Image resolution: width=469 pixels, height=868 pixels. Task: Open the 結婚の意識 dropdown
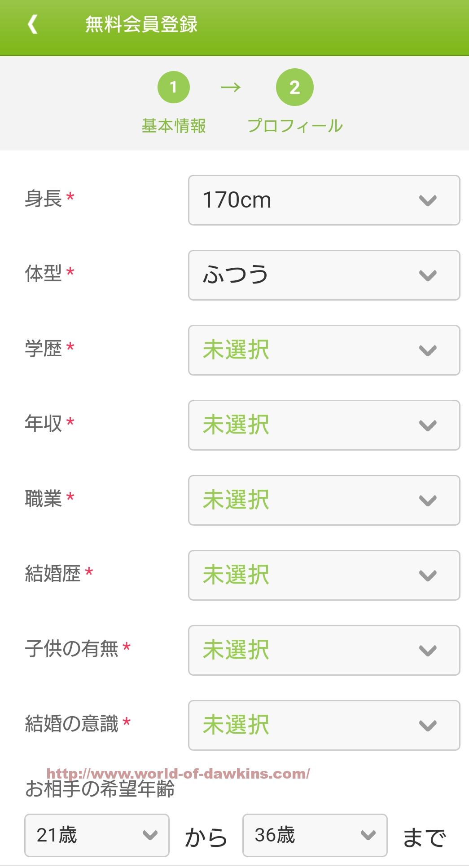tap(324, 725)
